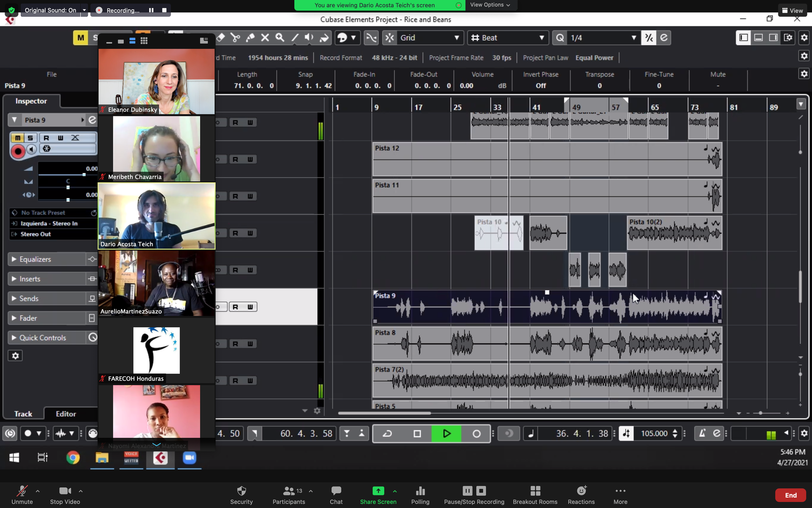Select the Split (scissors) tool
This screenshot has width=812, height=508.
point(235,38)
